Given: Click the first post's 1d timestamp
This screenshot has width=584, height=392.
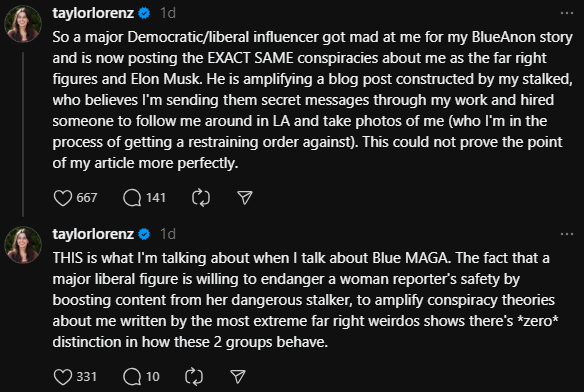Looking at the screenshot, I should point(168,13).
